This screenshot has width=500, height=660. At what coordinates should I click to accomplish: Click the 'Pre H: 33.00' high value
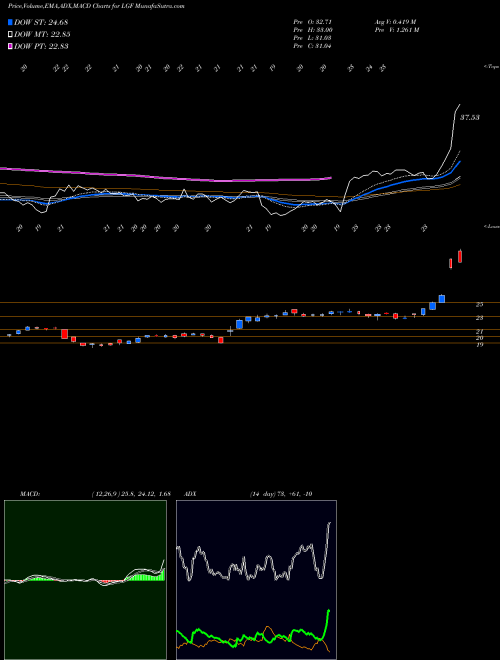314,30
